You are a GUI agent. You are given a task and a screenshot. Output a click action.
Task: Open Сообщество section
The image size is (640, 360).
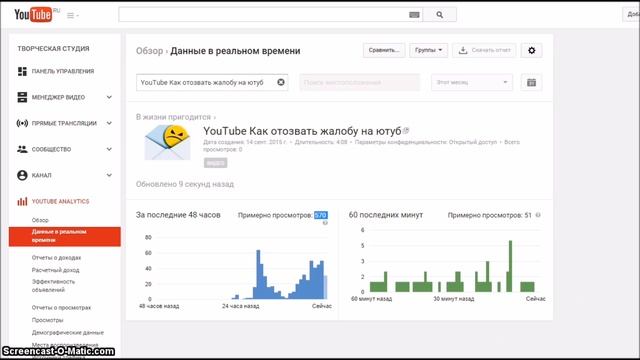click(51, 149)
